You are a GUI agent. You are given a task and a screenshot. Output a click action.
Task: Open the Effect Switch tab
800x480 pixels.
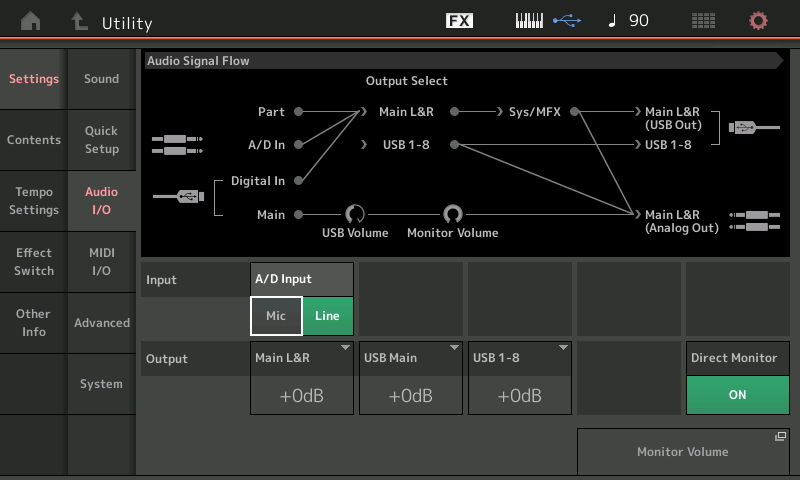click(x=34, y=262)
